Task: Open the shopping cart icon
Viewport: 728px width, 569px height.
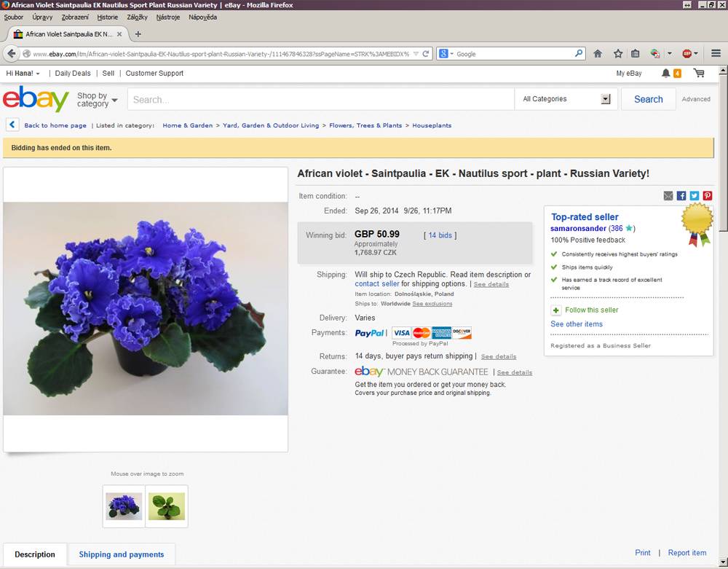Action: pyautogui.click(x=699, y=73)
